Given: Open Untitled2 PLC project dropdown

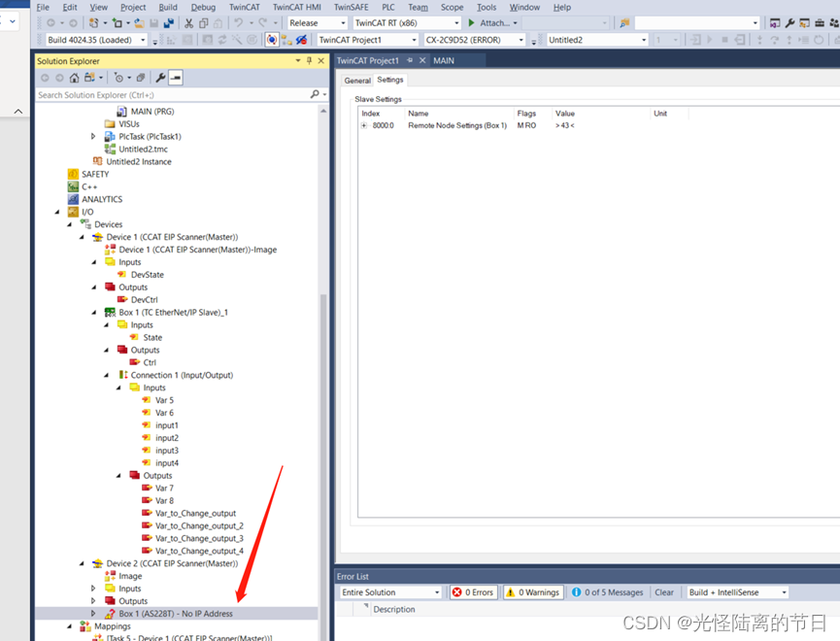Looking at the screenshot, I should [644, 40].
